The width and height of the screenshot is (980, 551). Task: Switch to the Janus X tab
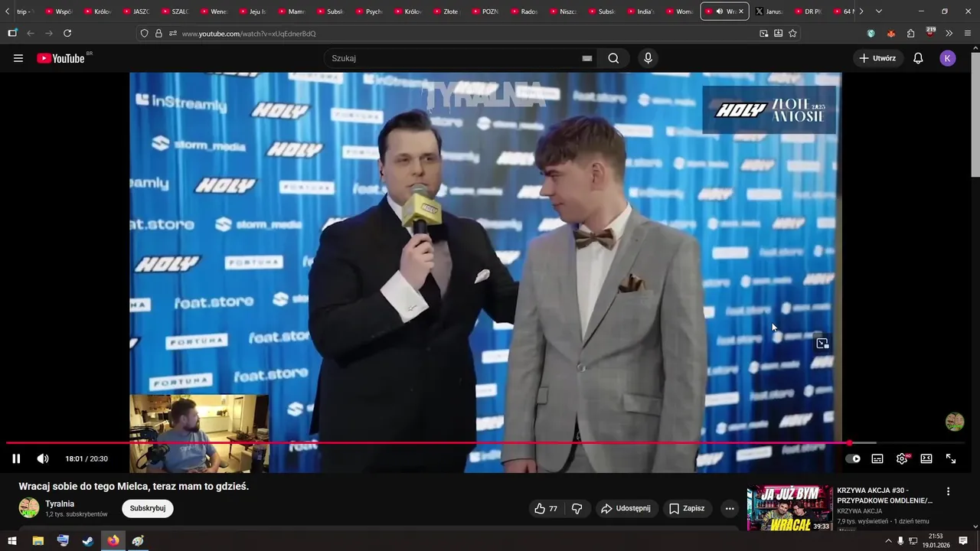tap(769, 11)
